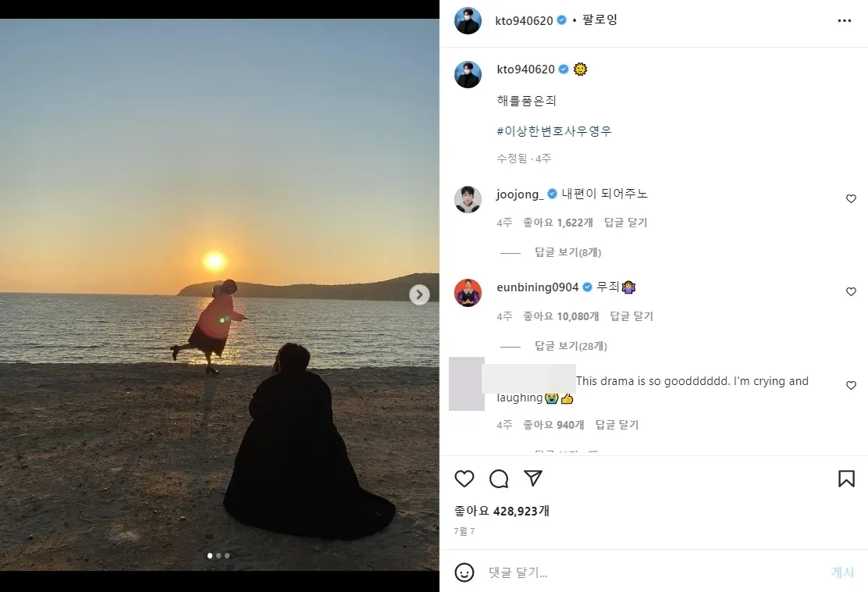Click the 팔로잉 following button
The height and width of the screenshot is (592, 868).
pyautogui.click(x=599, y=20)
